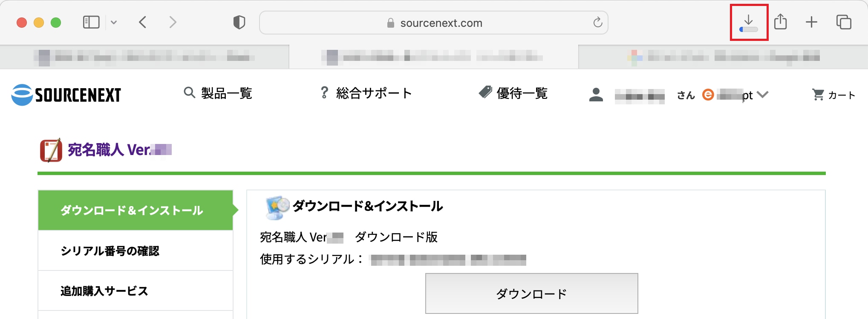This screenshot has height=319, width=868.
Task: Open a new tab with plus icon
Action: pyautogui.click(x=811, y=22)
